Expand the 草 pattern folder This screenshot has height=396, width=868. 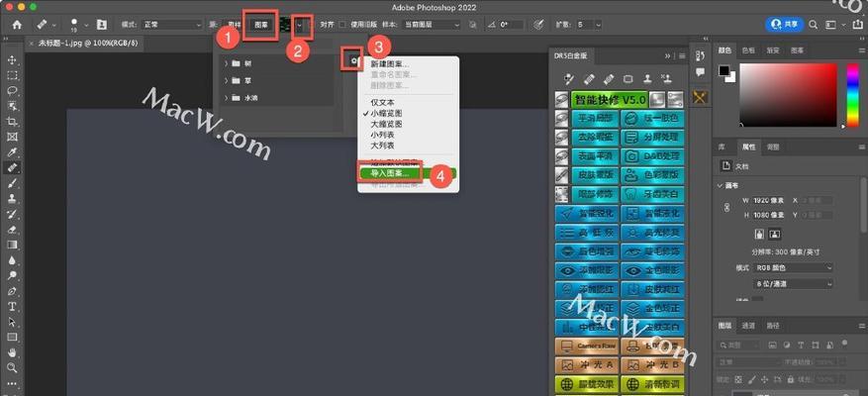pos(227,81)
